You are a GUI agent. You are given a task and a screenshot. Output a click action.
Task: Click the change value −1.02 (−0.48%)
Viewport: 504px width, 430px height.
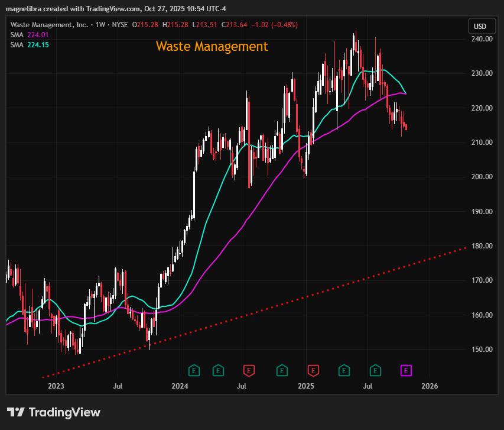275,25
